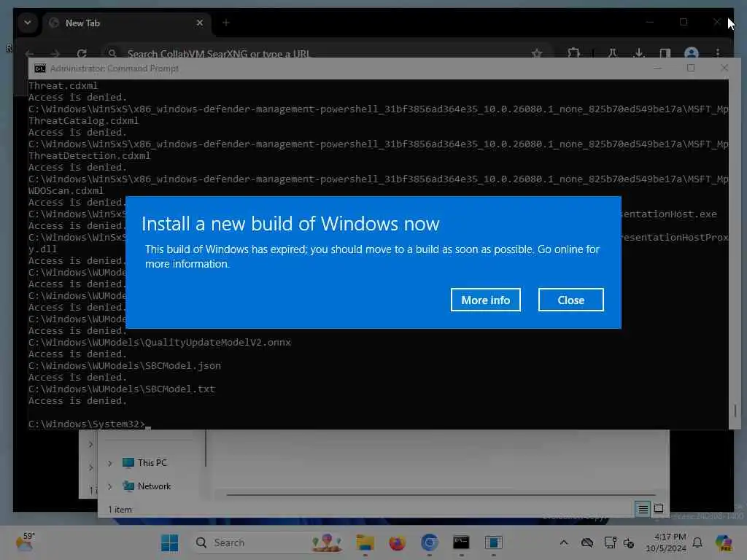Go forward in the browser
Screen dimensions: 747x560
click(x=55, y=53)
